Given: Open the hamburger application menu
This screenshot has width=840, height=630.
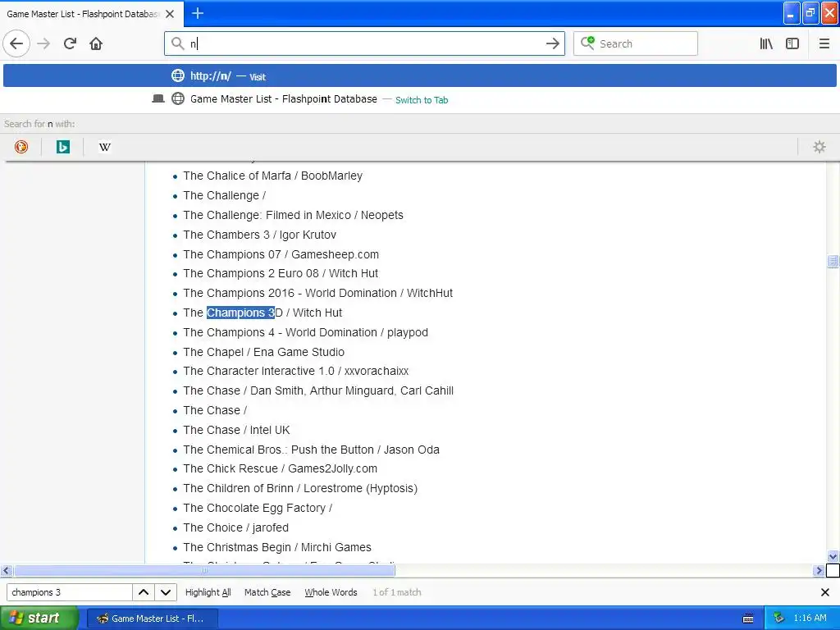Looking at the screenshot, I should click(x=824, y=43).
